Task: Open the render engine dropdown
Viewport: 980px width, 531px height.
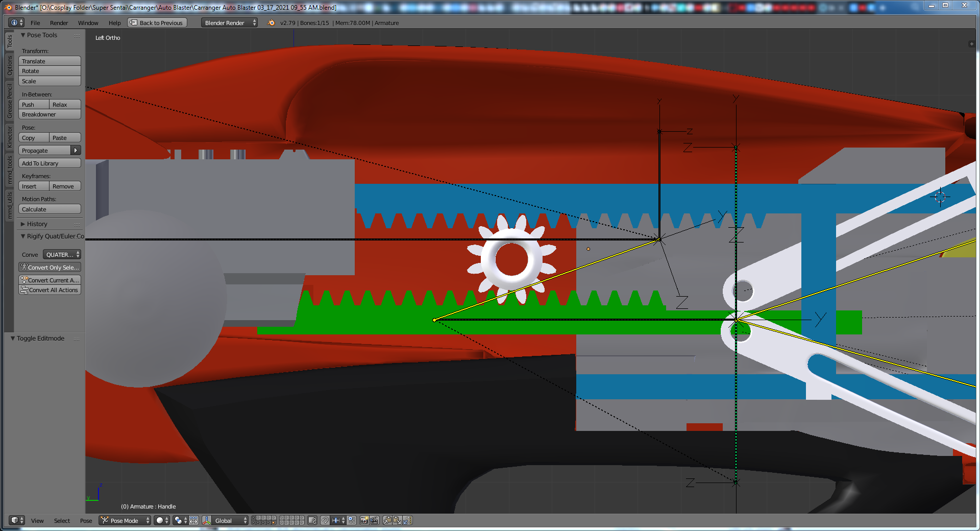Action: tap(229, 22)
